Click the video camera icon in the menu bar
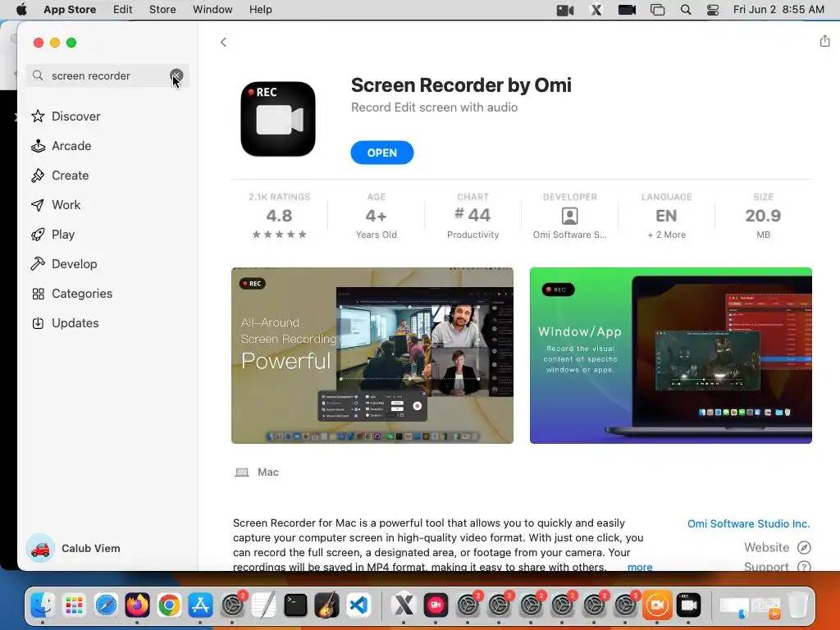Image resolution: width=840 pixels, height=630 pixels. click(565, 10)
